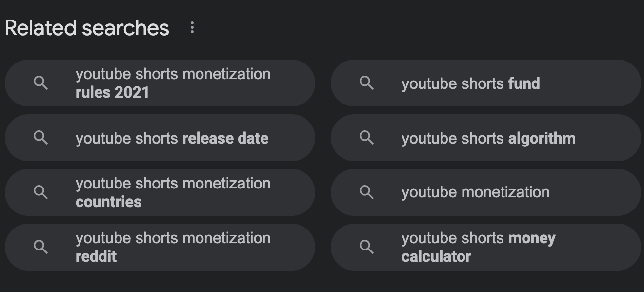The image size is (644, 292).
Task: Select the 'youtube monetization' related search
Action: point(486,192)
